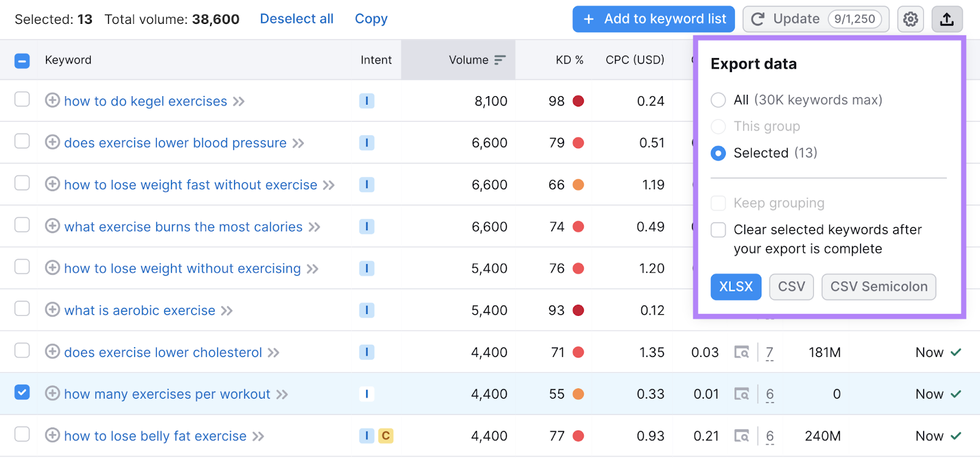The image size is (980, 458).
Task: Expand chevrons after 'how to lose weight without exercising'
Action: [312, 269]
